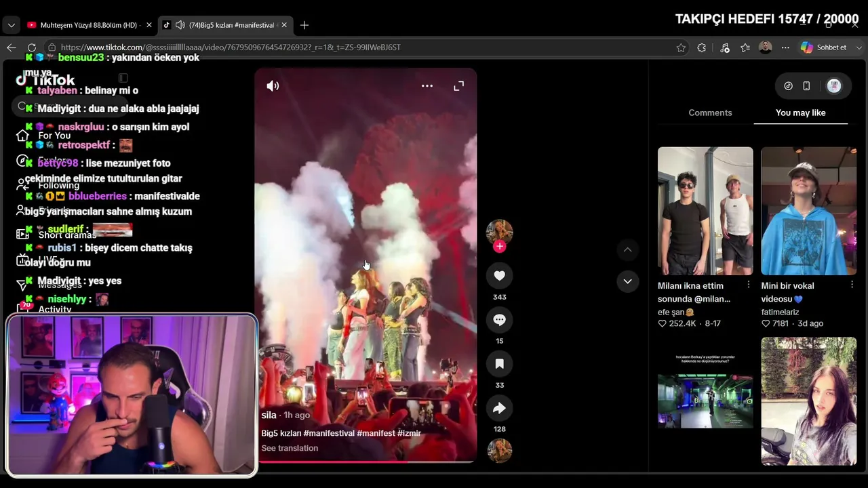Viewport: 868px width, 488px height.
Task: Open the recommended video of the girl outdoors
Action: pyautogui.click(x=809, y=401)
